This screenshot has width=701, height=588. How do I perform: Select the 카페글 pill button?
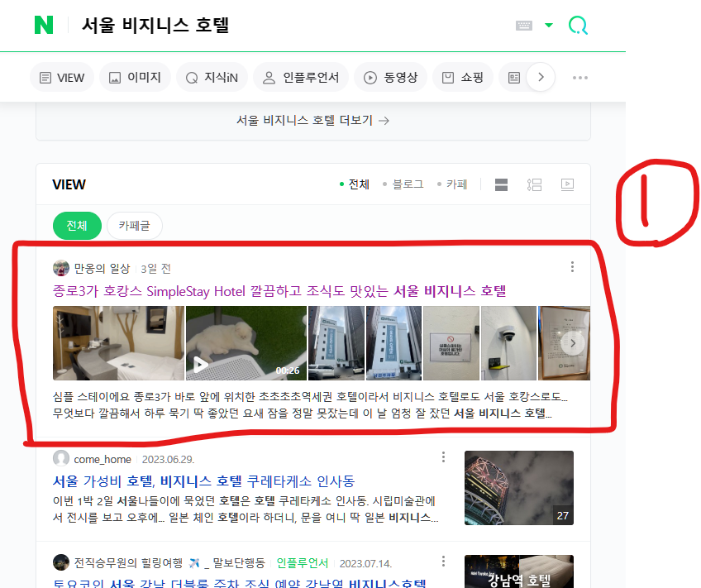click(x=134, y=226)
